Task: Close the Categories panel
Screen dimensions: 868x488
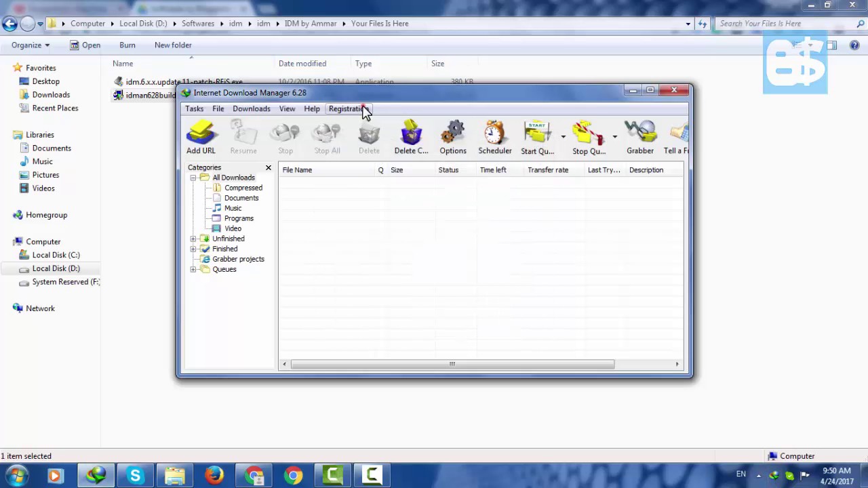Action: click(268, 167)
